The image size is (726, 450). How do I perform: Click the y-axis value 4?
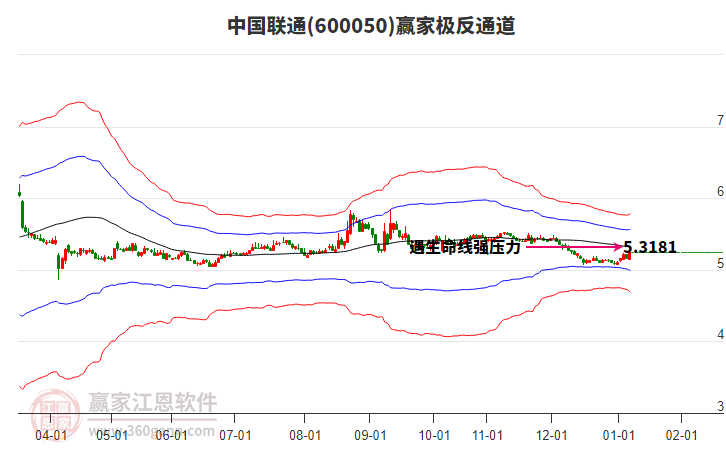tap(720, 334)
